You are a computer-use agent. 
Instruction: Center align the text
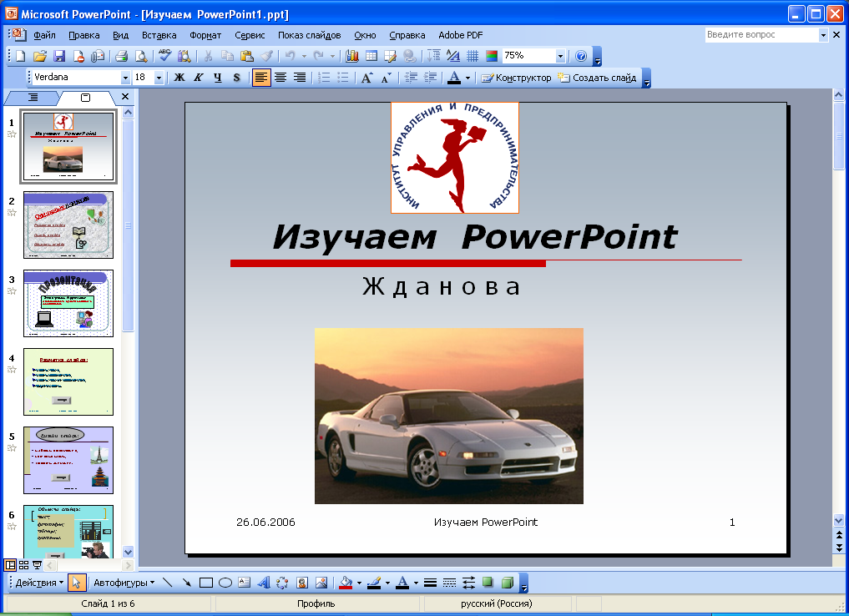(280, 78)
